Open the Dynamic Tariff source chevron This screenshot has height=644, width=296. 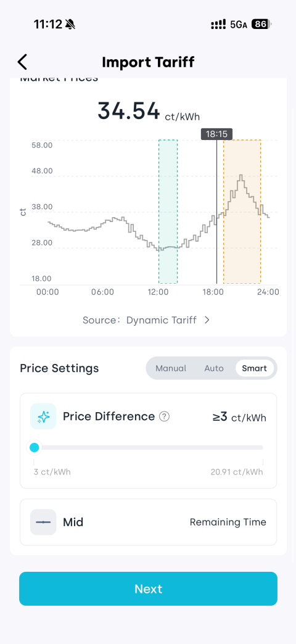tap(207, 320)
